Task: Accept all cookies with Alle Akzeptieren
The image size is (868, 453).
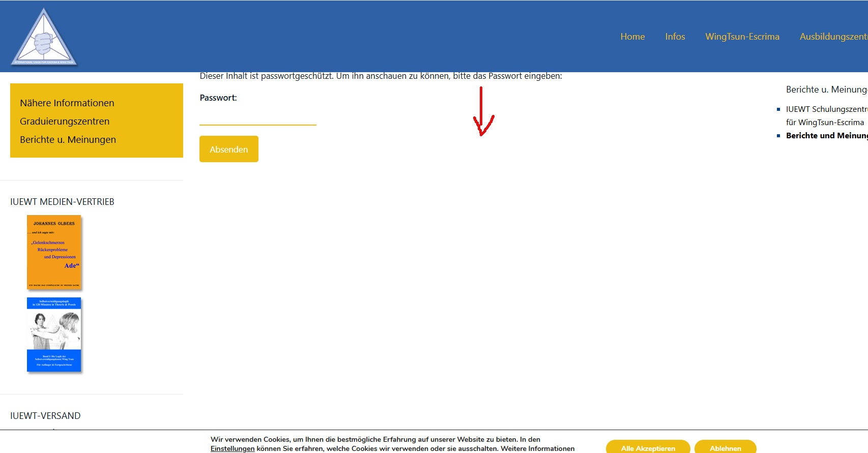Action: point(648,447)
